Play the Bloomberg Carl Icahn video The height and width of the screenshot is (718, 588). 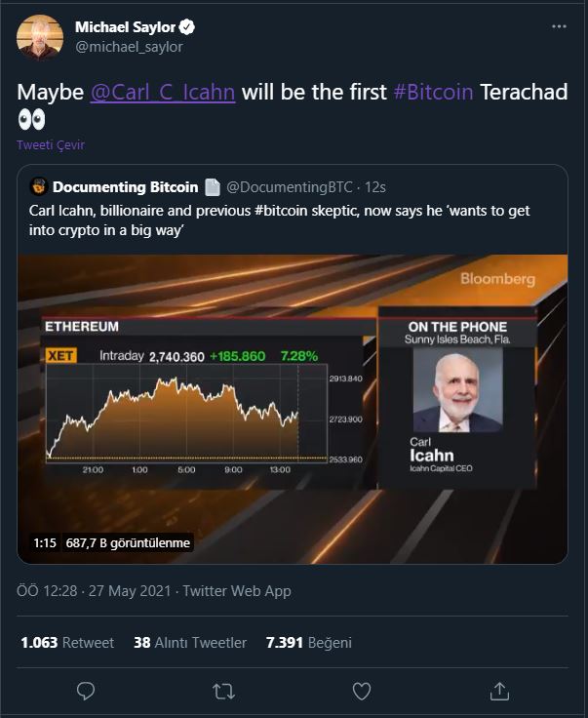point(293,409)
